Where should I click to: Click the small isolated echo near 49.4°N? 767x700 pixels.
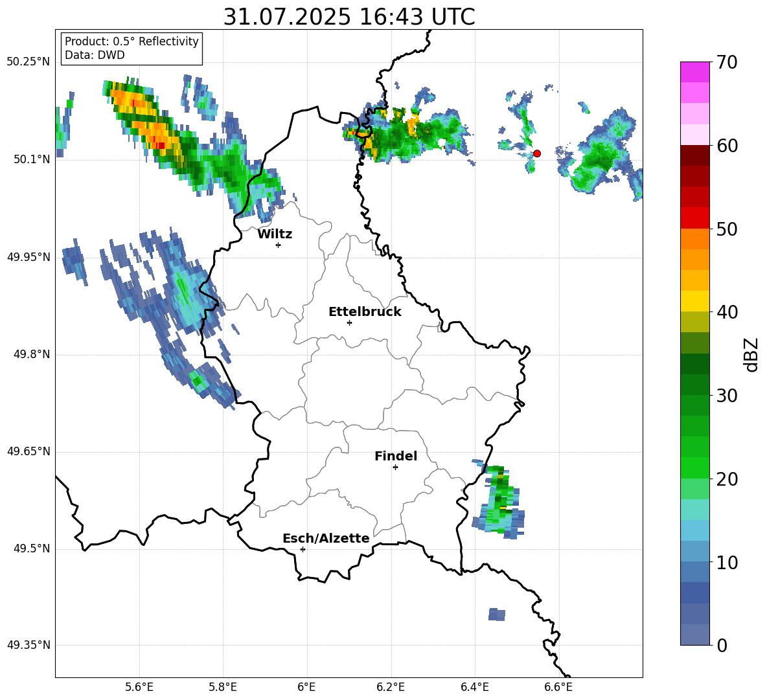click(x=496, y=615)
